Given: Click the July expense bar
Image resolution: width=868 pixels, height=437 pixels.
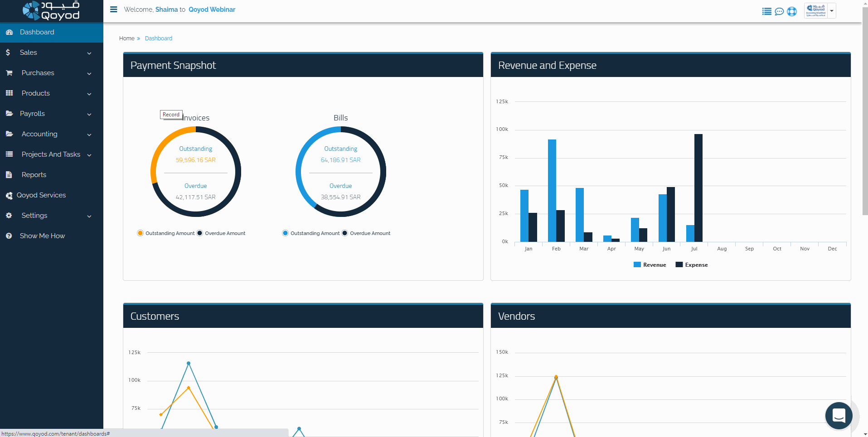Looking at the screenshot, I should [698, 187].
